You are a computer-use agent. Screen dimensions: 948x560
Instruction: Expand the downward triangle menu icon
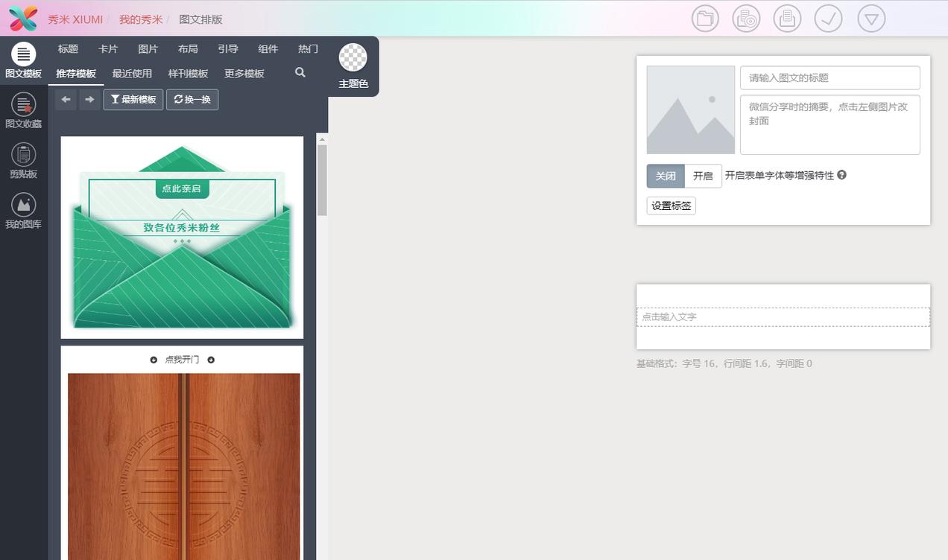tap(871, 19)
